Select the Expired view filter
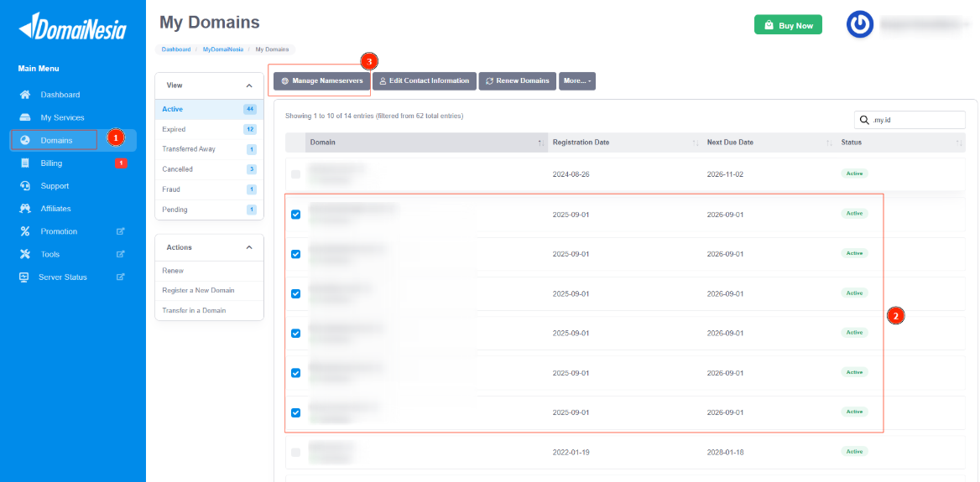980x482 pixels. (x=174, y=129)
